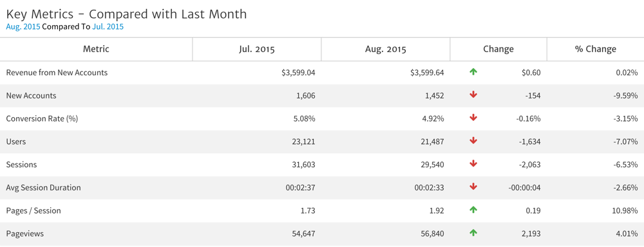
Task: Select the Pages / Session metric label
Action: pos(33,210)
